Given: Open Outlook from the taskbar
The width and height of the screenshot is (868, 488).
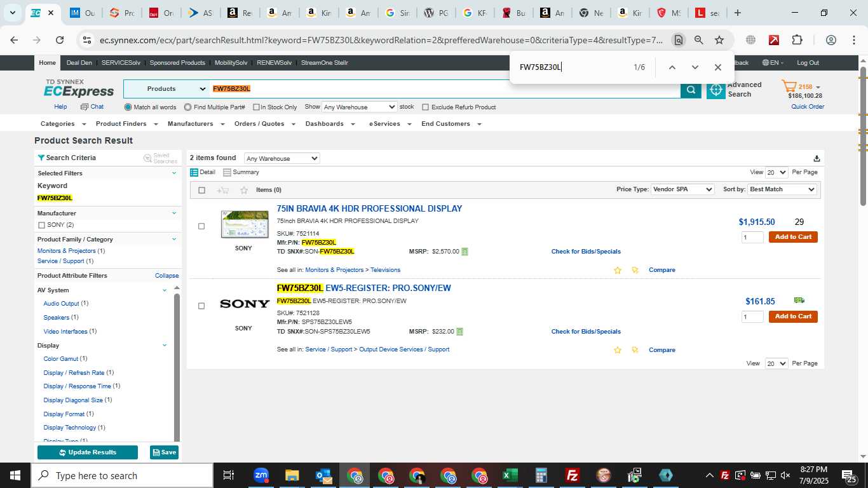Looking at the screenshot, I should [x=323, y=475].
